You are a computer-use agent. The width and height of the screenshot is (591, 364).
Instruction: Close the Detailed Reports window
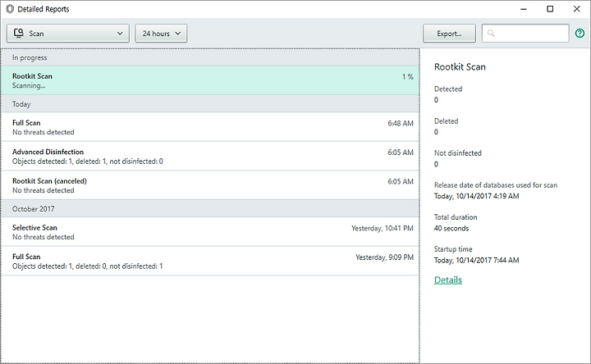pyautogui.click(x=577, y=9)
